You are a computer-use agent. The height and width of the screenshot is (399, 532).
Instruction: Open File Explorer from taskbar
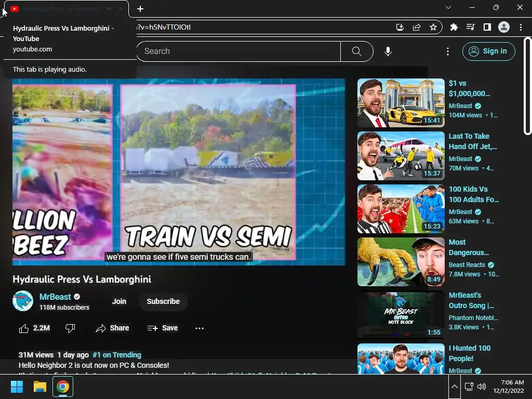click(x=39, y=387)
